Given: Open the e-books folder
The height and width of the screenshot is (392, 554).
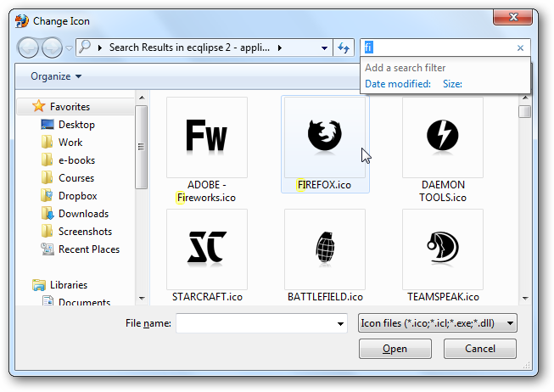Looking at the screenshot, I should [76, 160].
